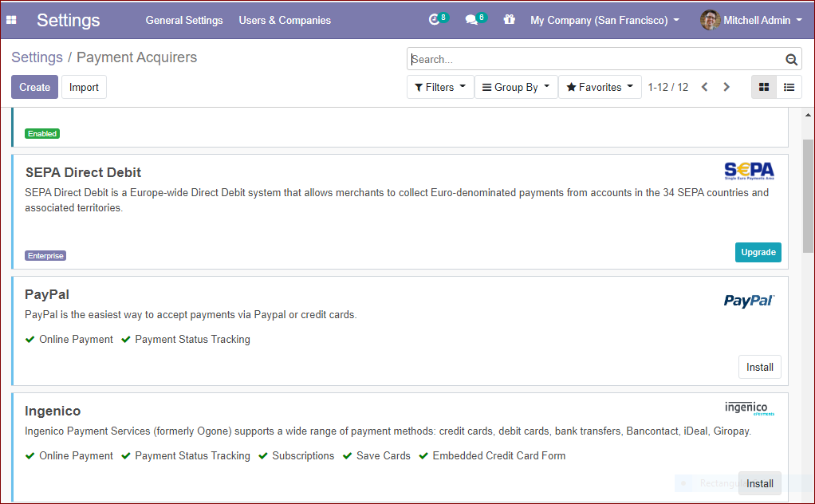This screenshot has height=504, width=815.
Task: Click the vertical scrollbar thumb
Action: coord(809,196)
